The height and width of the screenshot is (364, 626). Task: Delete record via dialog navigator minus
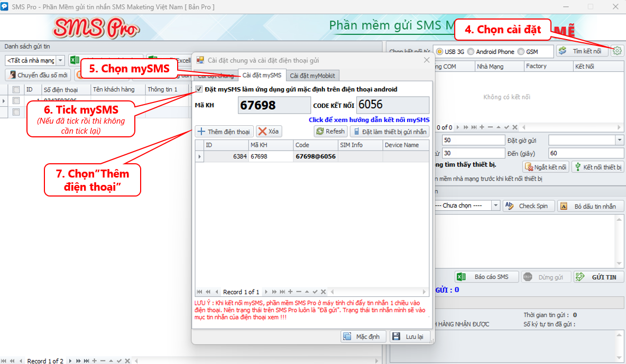(299, 292)
